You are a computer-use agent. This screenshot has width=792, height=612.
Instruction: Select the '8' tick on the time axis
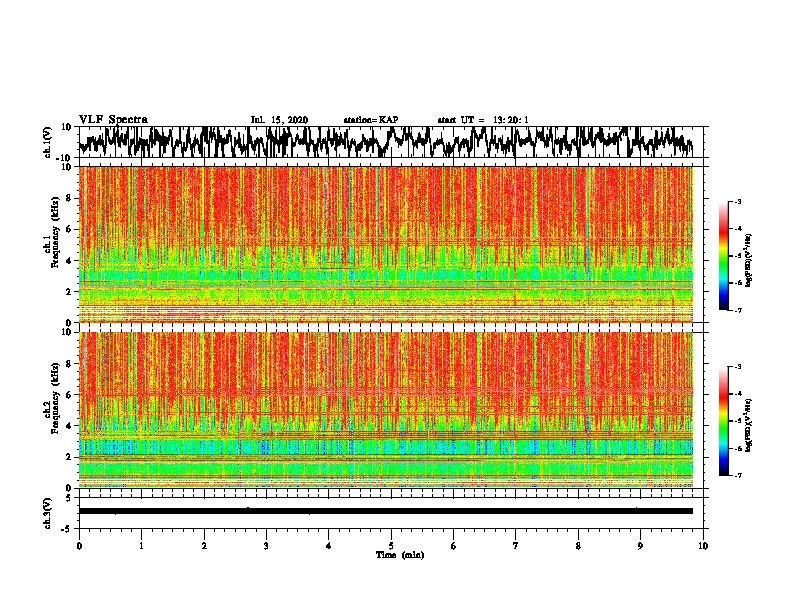pos(578,546)
